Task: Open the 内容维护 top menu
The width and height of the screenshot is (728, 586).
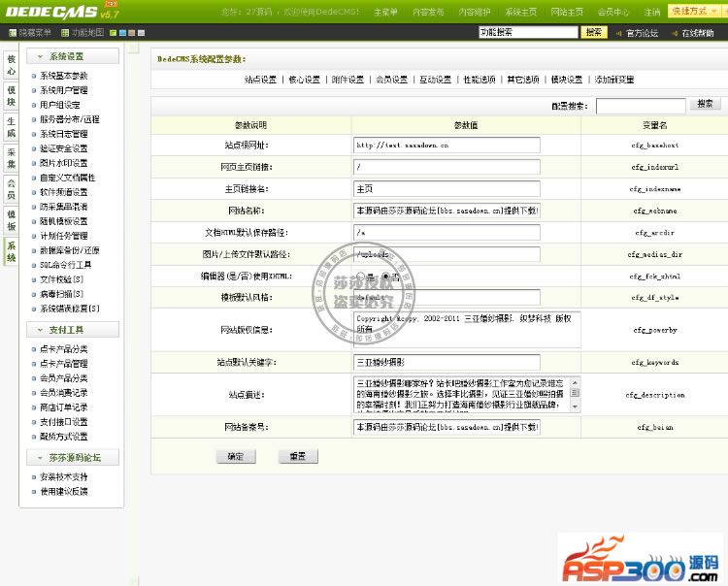Action: (475, 12)
